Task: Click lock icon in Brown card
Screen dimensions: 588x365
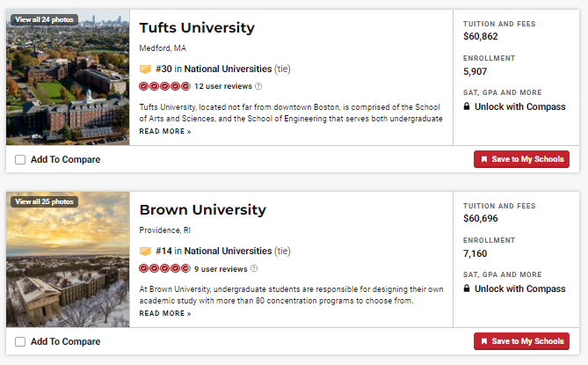Action: click(x=467, y=288)
